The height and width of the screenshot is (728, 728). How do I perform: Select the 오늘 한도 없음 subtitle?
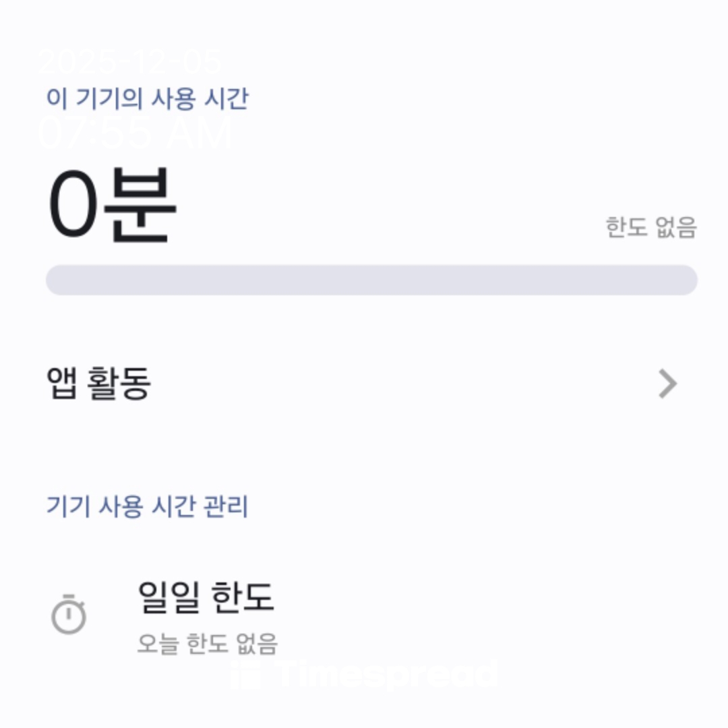(207, 644)
